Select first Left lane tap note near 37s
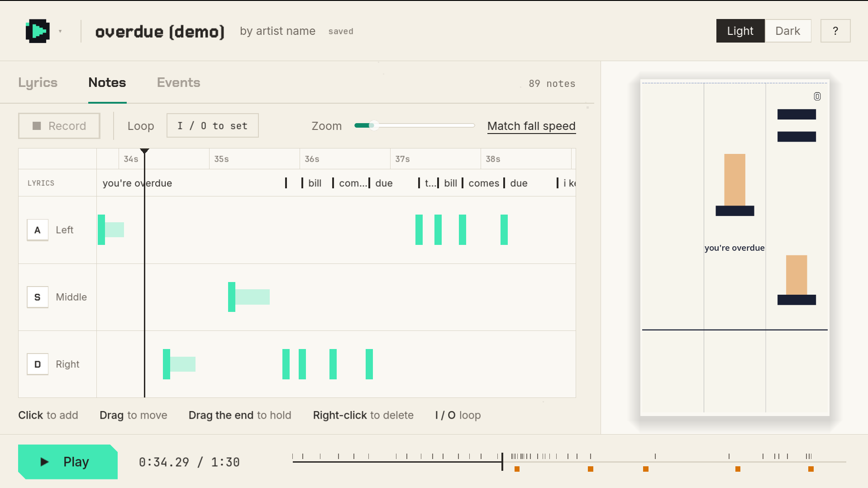The height and width of the screenshot is (488, 868). [x=419, y=230]
